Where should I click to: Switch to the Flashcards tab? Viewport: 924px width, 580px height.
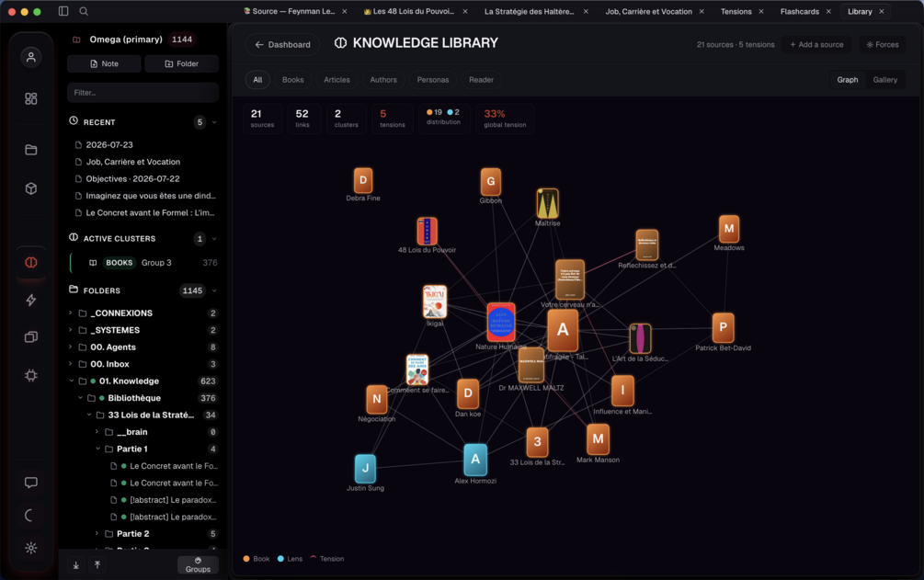[799, 11]
